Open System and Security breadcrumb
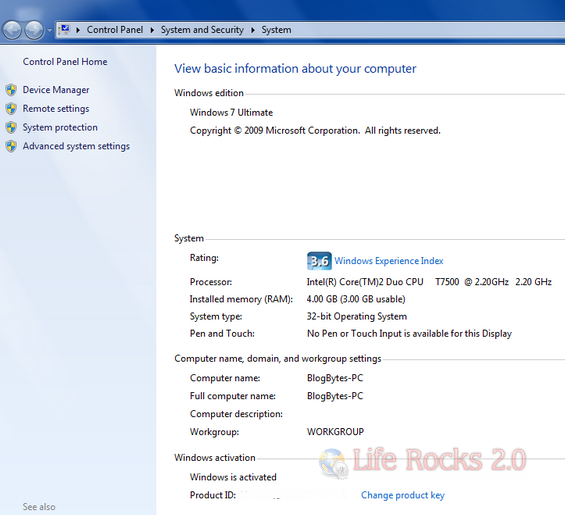 tap(202, 30)
